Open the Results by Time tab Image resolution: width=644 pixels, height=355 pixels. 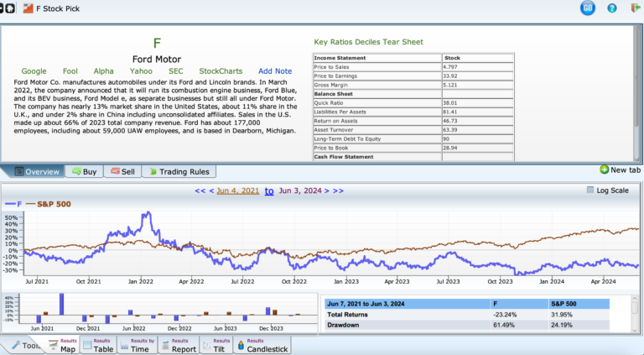point(137,345)
